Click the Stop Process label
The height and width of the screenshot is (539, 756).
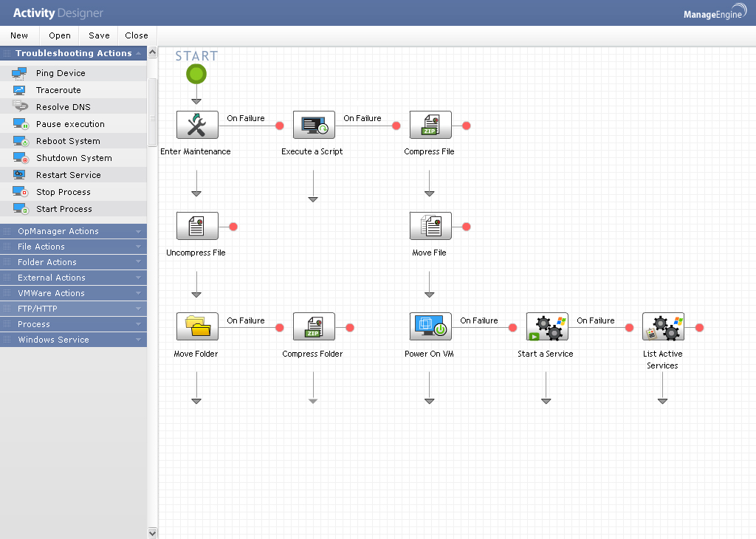[x=63, y=192]
